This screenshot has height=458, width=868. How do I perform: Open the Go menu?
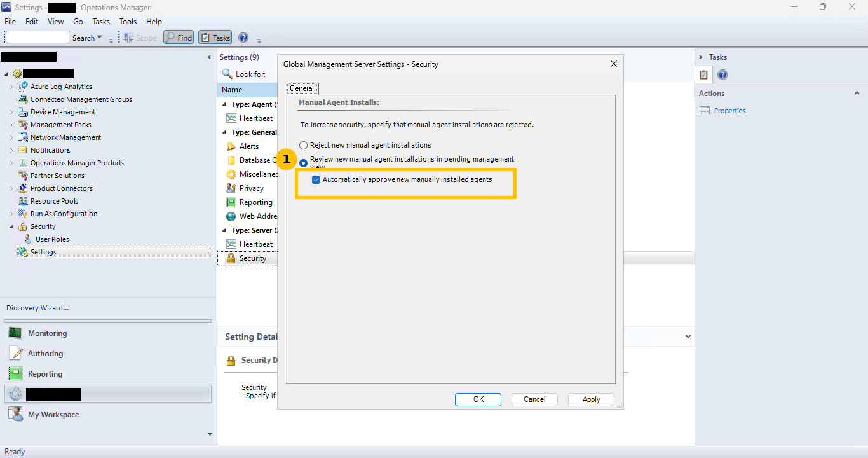tap(78, 22)
